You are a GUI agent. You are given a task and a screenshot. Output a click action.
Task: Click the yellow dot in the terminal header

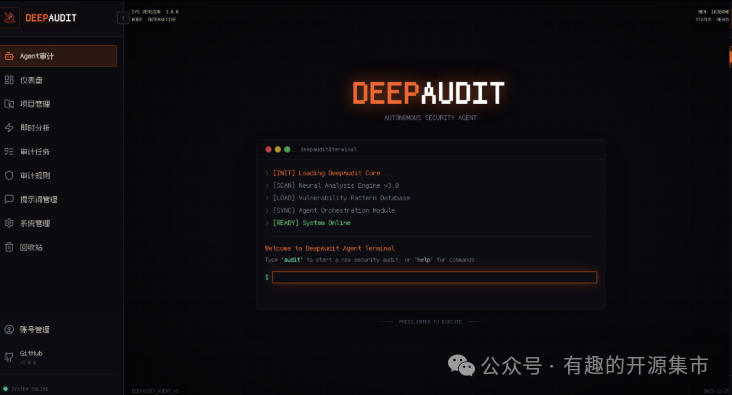pyautogui.click(x=278, y=149)
